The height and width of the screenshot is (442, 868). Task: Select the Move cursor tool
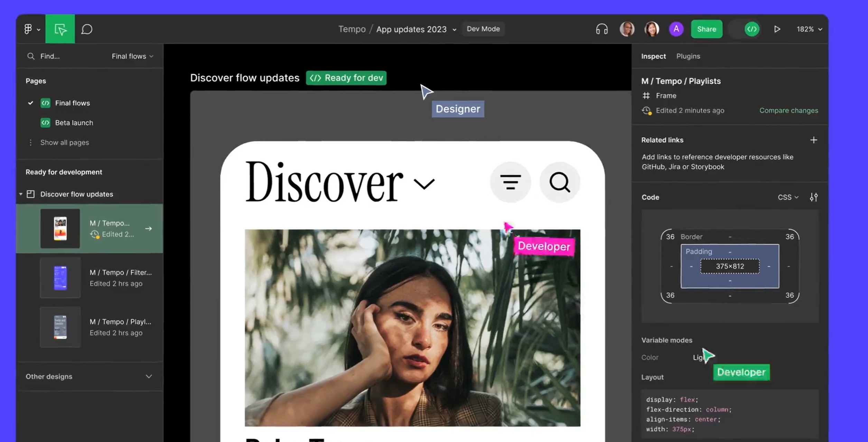click(x=60, y=29)
